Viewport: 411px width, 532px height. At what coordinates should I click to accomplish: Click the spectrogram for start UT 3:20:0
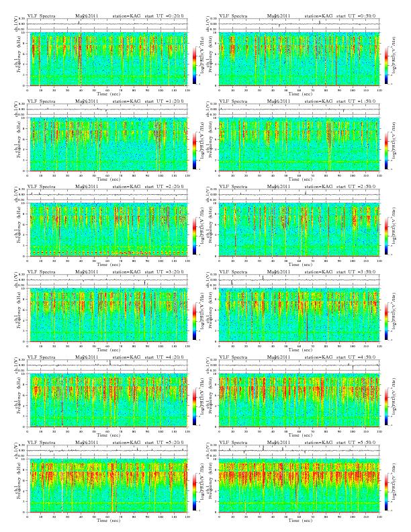pyautogui.click(x=107, y=315)
